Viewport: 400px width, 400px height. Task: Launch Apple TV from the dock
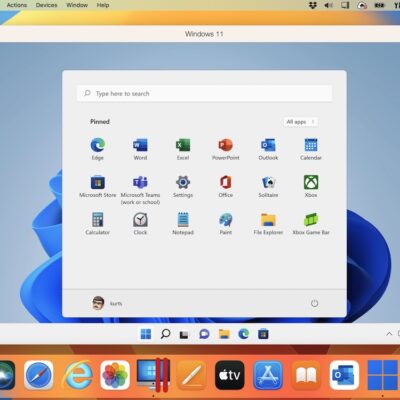pos(230,375)
